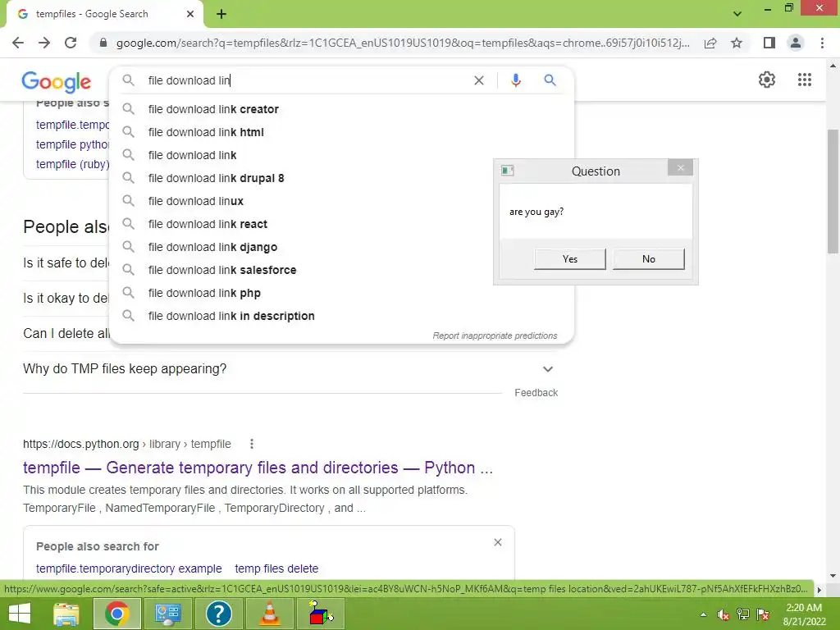Click the Google logo
The image size is (840, 630).
57,81
